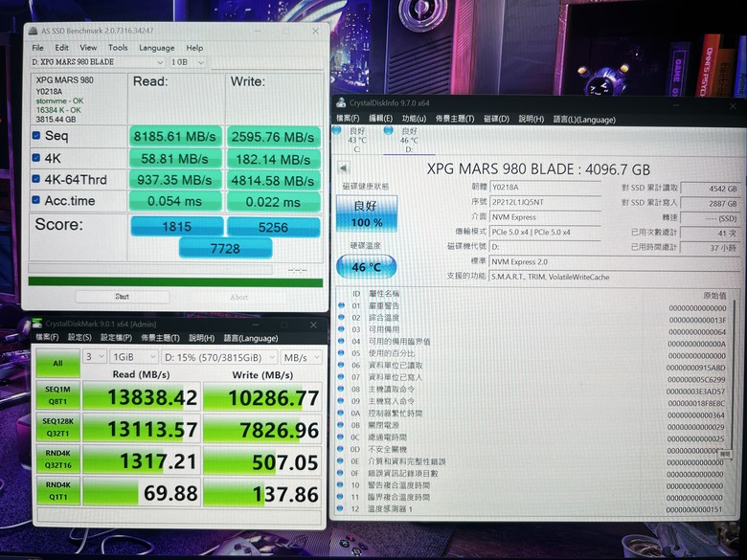The image size is (747, 560).
Task: Open View menu in AS SSD Benchmark
Action: tap(88, 48)
